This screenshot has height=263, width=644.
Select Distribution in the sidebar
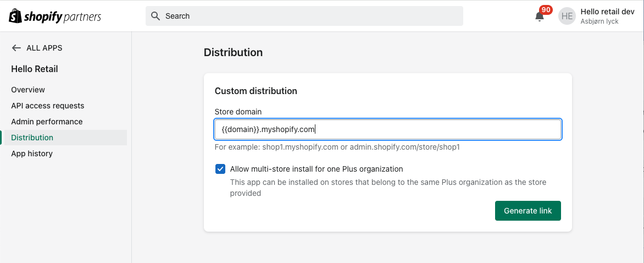click(32, 138)
